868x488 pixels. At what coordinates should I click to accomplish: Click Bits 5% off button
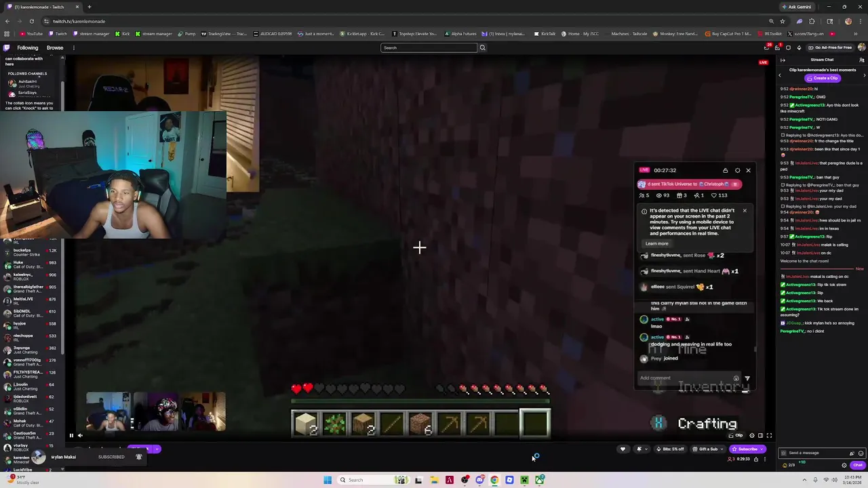click(670, 449)
